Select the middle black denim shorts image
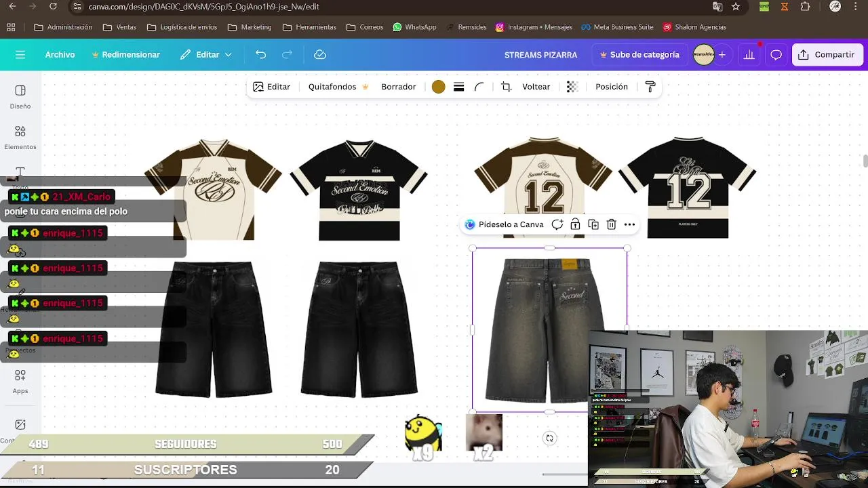Viewport: 868px width, 488px height. click(359, 329)
